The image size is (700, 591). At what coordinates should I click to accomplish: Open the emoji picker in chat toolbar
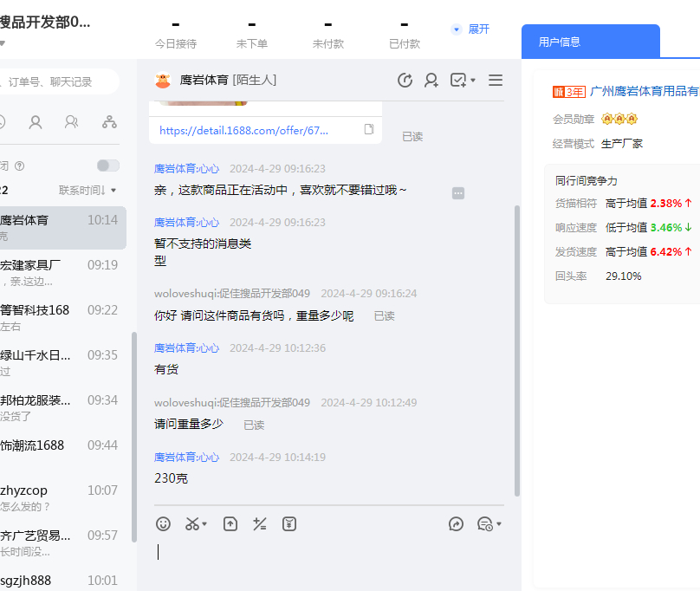pyautogui.click(x=163, y=523)
